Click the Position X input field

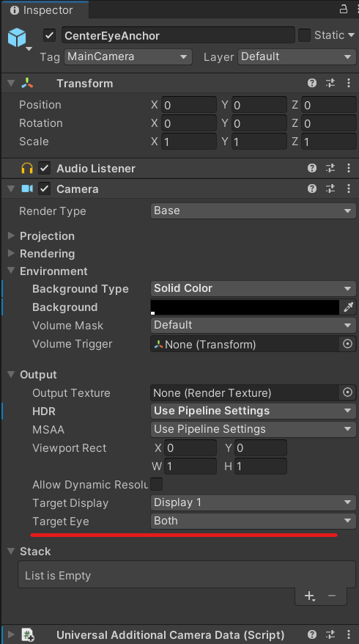tap(189, 105)
